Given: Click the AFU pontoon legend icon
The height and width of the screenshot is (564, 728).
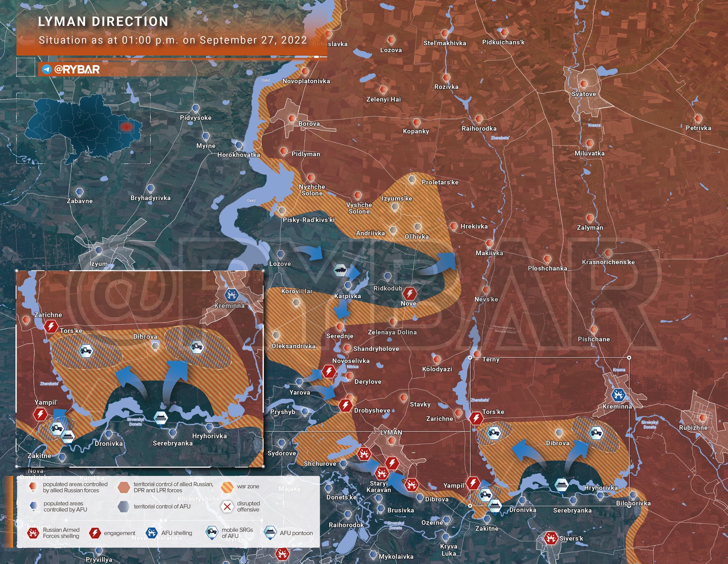Looking at the screenshot, I should coord(271,532).
